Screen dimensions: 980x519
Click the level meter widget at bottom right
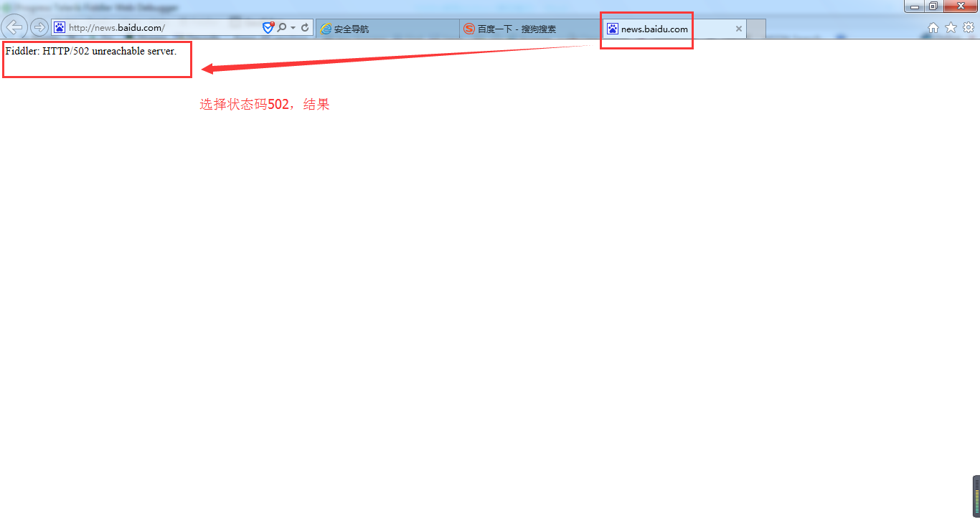click(x=976, y=496)
